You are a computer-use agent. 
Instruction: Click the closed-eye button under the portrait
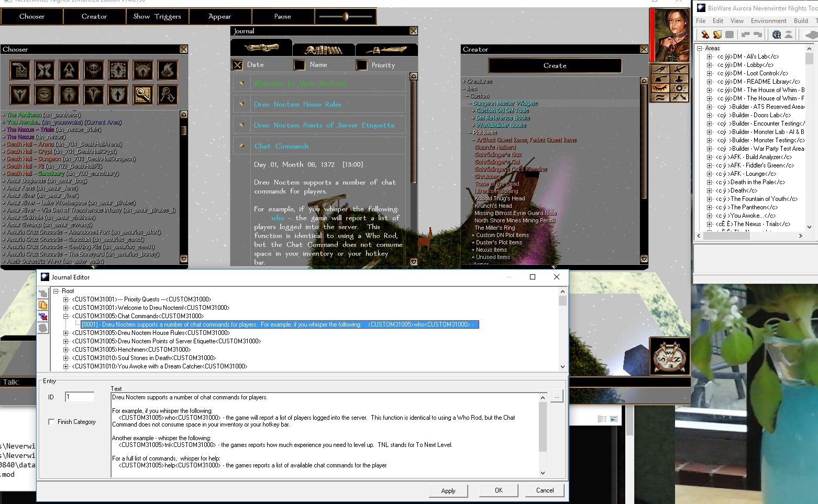click(x=660, y=88)
